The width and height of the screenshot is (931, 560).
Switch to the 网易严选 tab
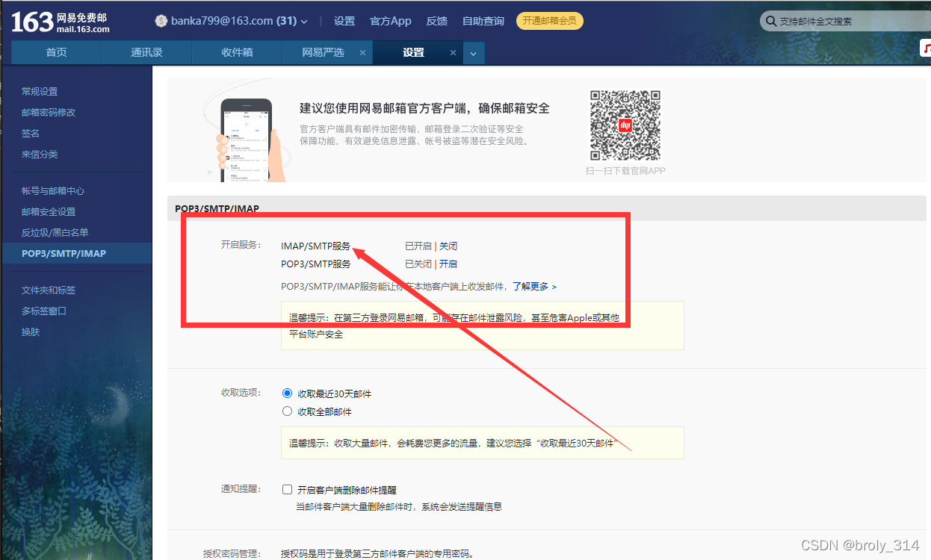pos(323,52)
